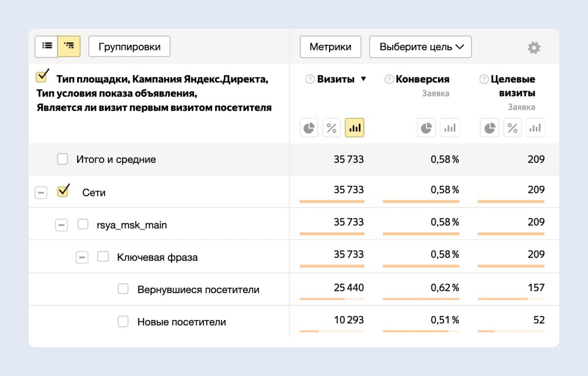Show bar chart for Целевые визиты column
Image resolution: width=588 pixels, height=376 pixels.
(x=535, y=128)
